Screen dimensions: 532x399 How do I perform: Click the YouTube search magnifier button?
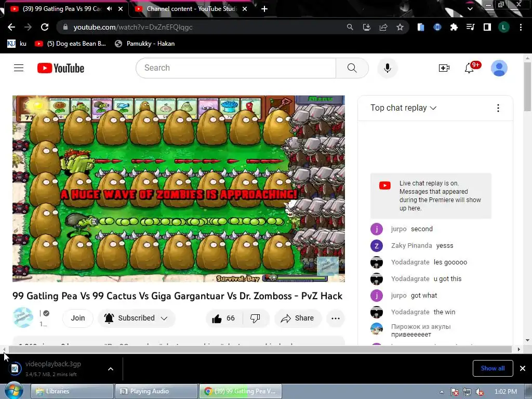(x=352, y=68)
